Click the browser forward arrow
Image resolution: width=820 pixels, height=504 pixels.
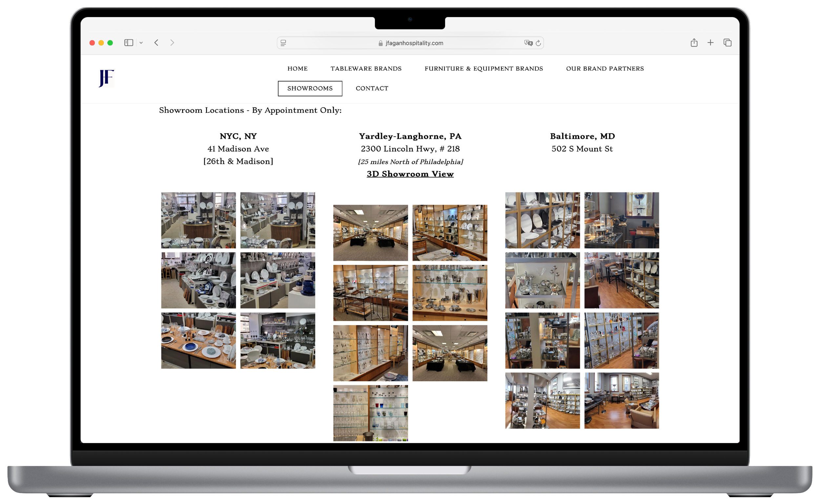pos(172,43)
